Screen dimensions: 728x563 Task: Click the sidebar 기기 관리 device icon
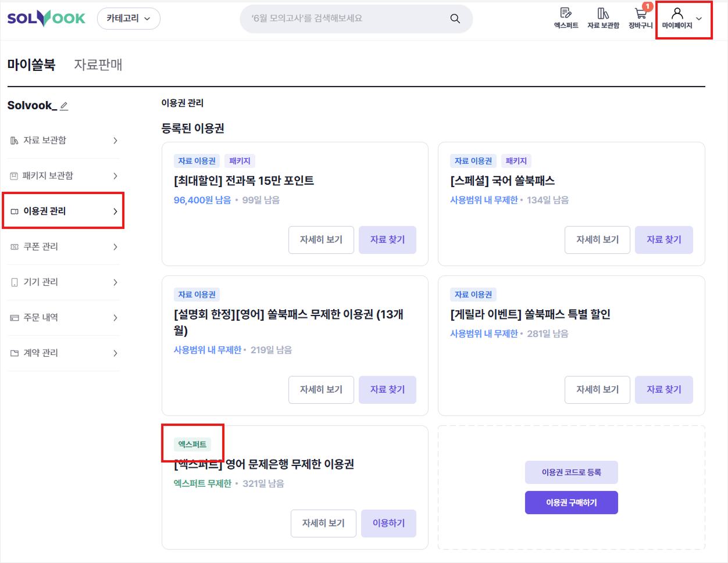[x=15, y=282]
